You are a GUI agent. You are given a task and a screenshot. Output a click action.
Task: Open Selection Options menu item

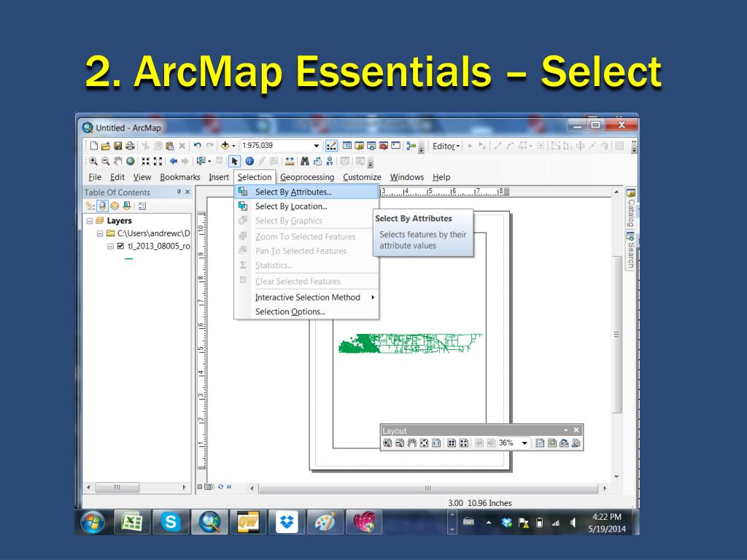(x=307, y=312)
